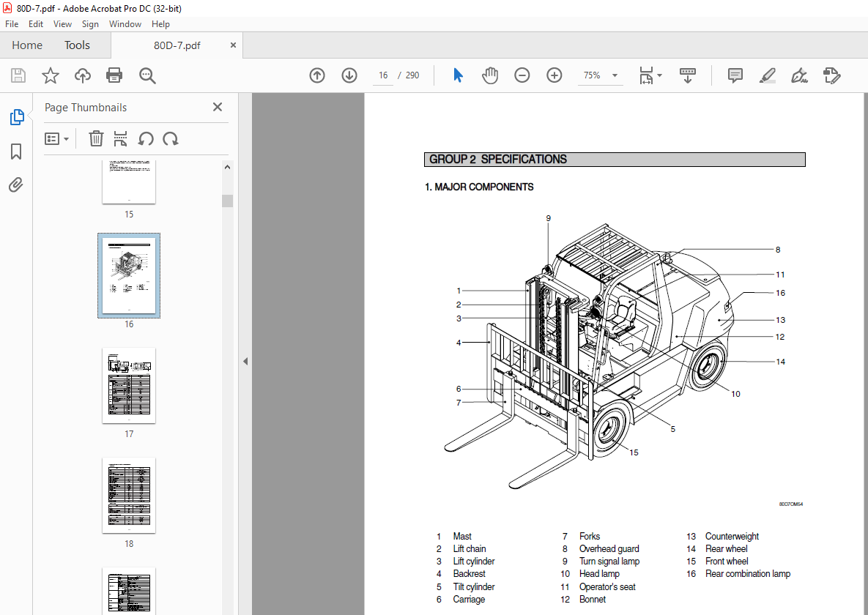This screenshot has width=868, height=615.
Task: Click 'Counterweight' in the parts legend
Action: (x=732, y=537)
